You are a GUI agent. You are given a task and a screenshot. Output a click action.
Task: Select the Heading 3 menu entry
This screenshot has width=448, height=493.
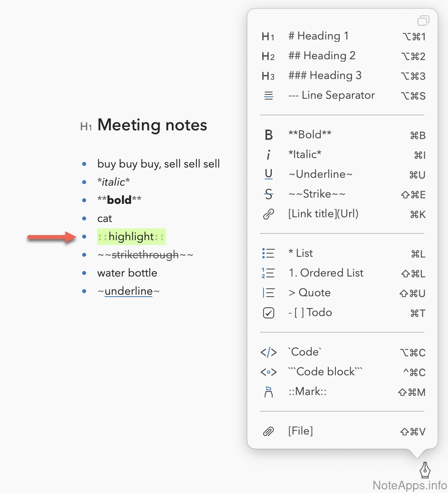[325, 75]
